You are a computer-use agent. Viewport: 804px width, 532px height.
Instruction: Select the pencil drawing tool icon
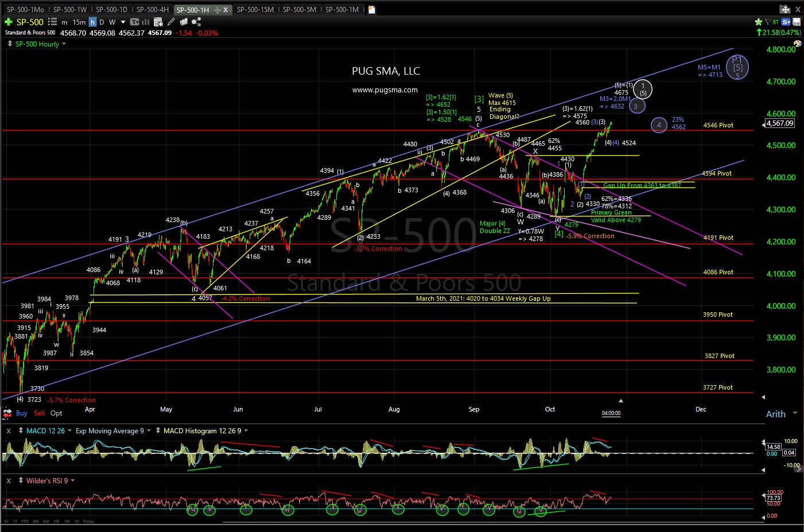click(171, 22)
